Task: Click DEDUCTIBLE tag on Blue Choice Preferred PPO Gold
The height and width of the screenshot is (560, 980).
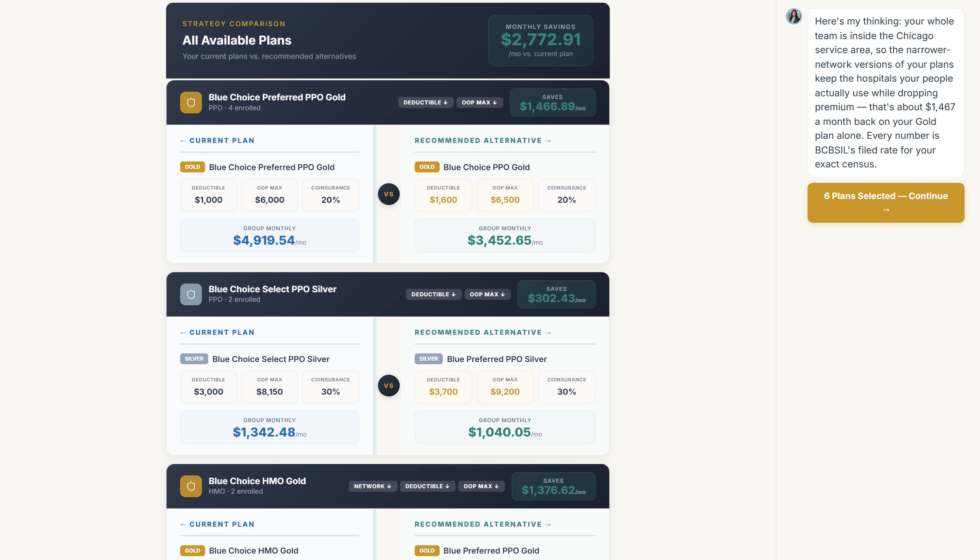Action: click(425, 102)
